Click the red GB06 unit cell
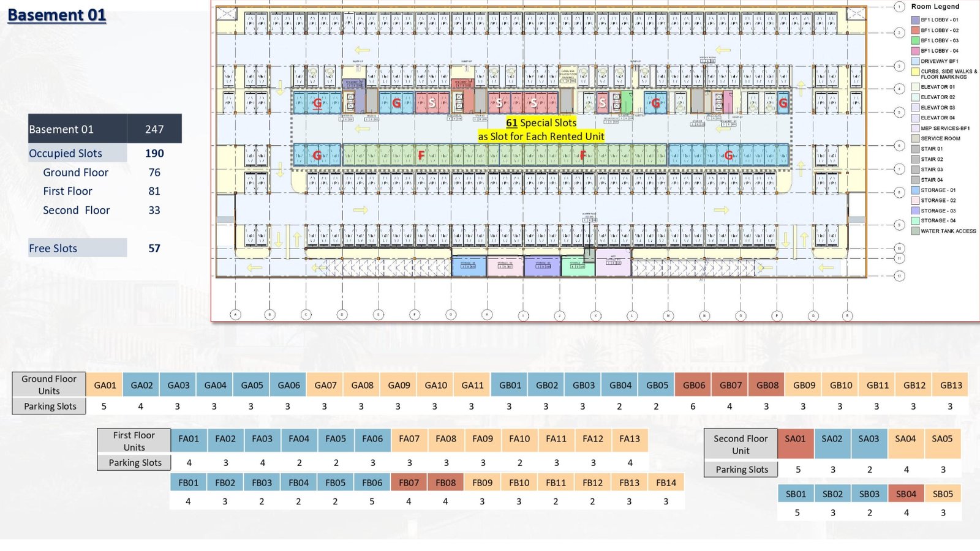Viewport: 980px width, 551px height. coord(693,385)
